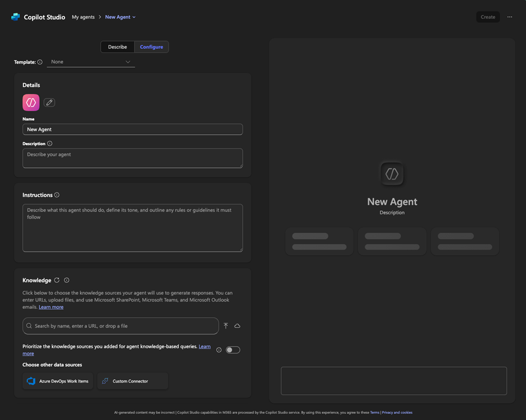Click the knowledge search input field

[x=121, y=326]
